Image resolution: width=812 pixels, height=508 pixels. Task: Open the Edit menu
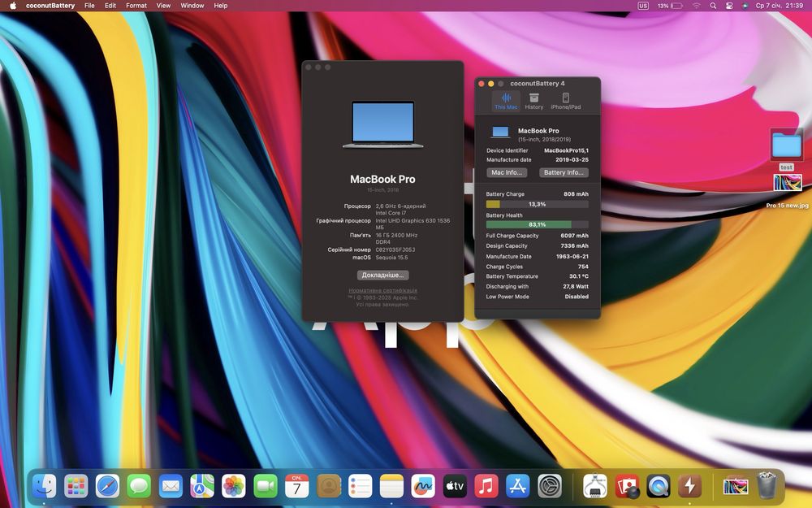click(110, 6)
